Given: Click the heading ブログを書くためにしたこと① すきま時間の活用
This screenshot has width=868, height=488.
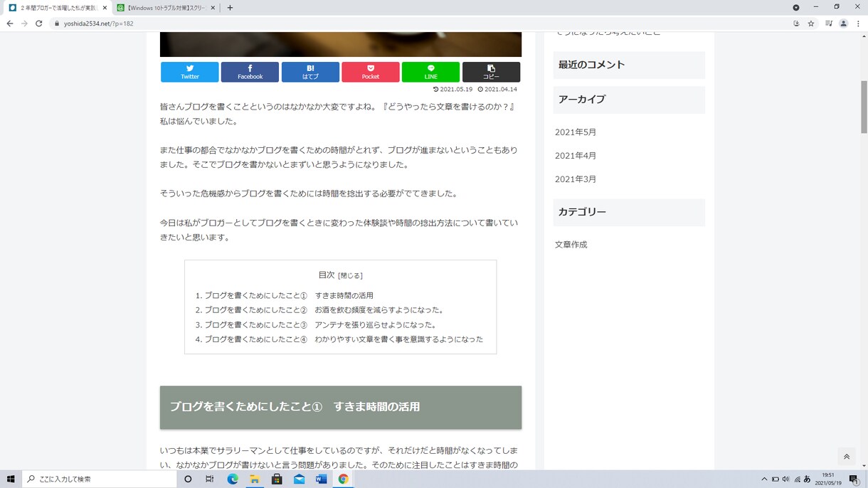Looking at the screenshot, I should (x=295, y=407).
